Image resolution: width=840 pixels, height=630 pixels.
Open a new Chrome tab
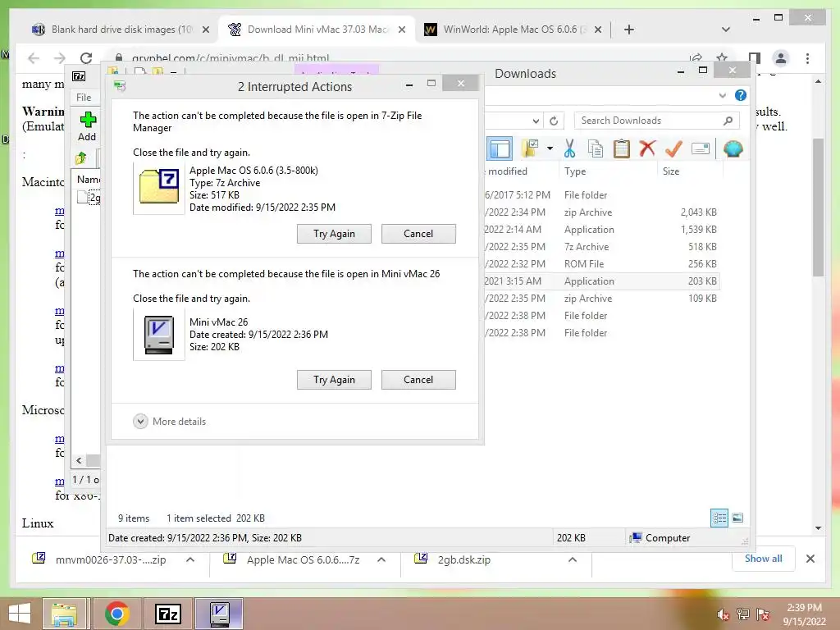629,30
